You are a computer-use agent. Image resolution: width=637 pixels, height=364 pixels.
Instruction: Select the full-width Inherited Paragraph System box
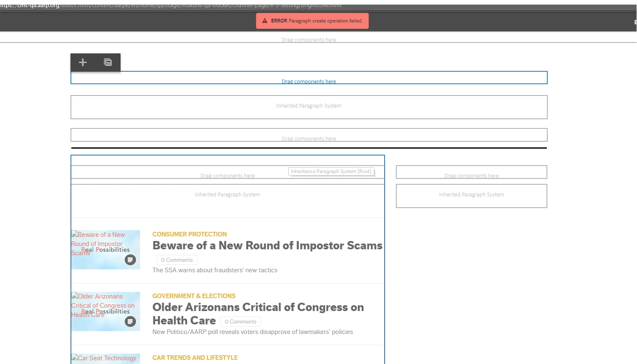pos(309,107)
